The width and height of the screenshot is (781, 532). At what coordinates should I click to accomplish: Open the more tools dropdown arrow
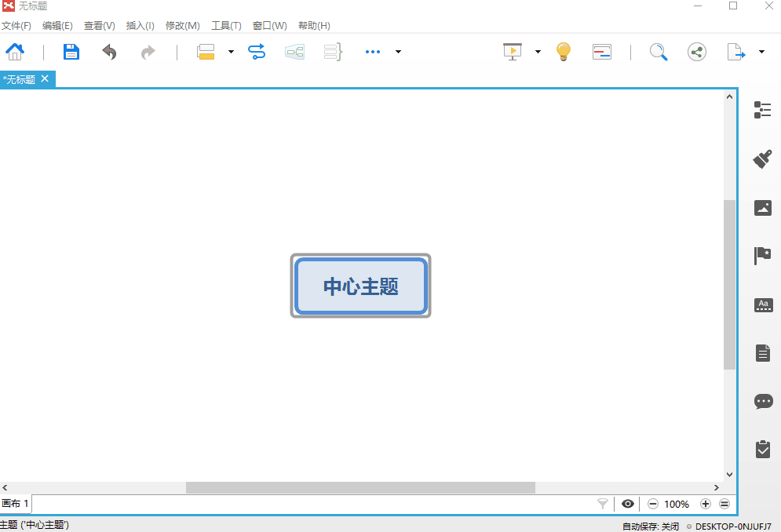[398, 51]
